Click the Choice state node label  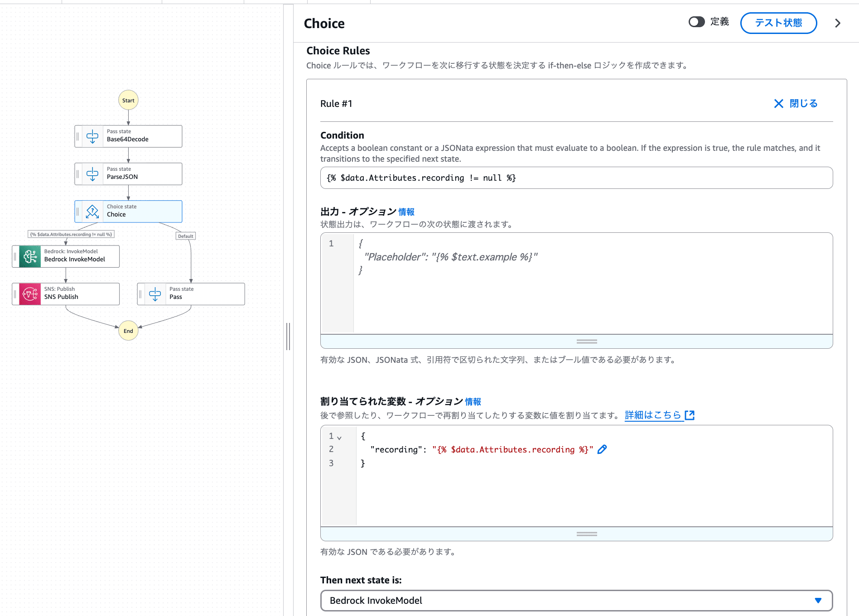(116, 214)
